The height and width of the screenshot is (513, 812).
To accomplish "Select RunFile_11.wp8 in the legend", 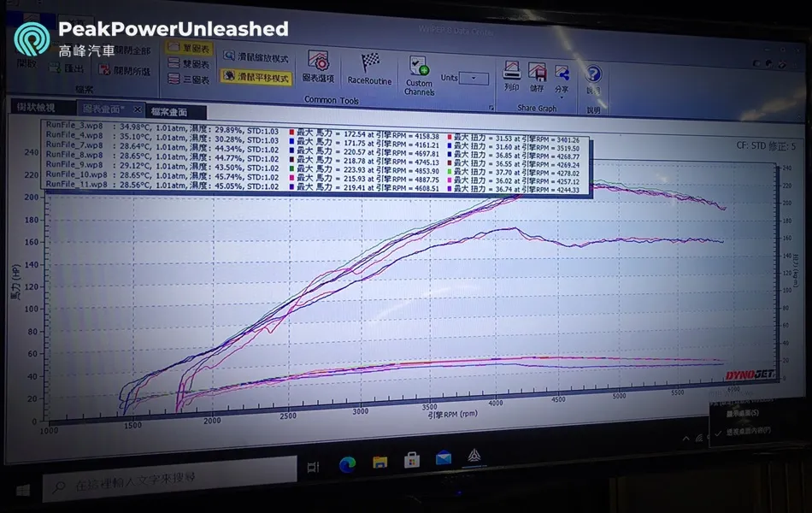I will click(76, 184).
